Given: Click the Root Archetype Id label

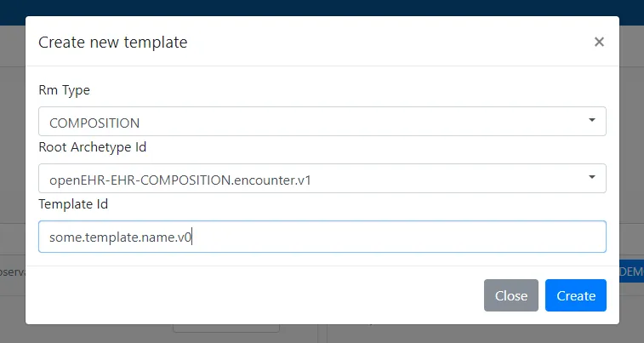Looking at the screenshot, I should click(93, 147).
